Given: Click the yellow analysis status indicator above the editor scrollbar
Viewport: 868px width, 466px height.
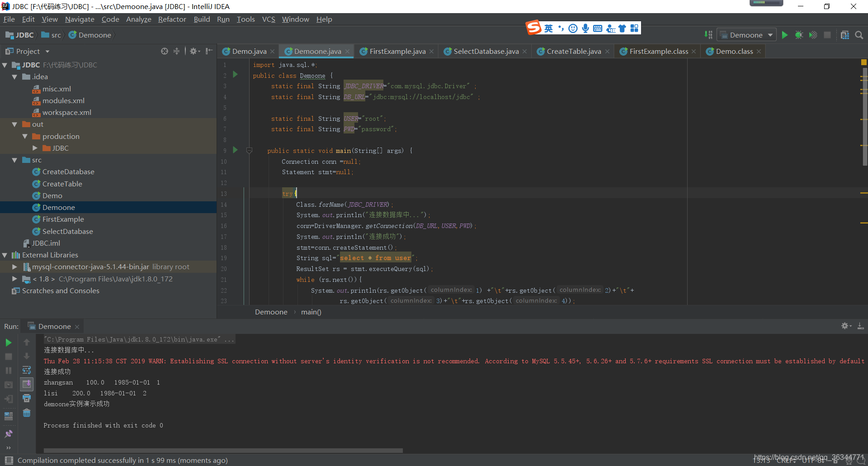Looking at the screenshot, I should tap(864, 62).
